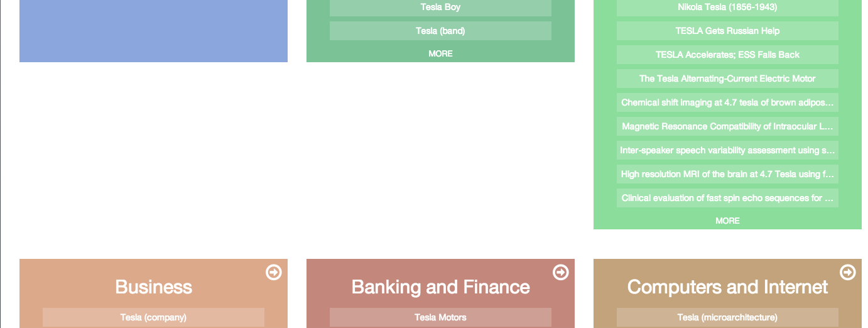Open the Tesla (band) result
Image resolution: width=868 pixels, height=328 pixels.
440,31
